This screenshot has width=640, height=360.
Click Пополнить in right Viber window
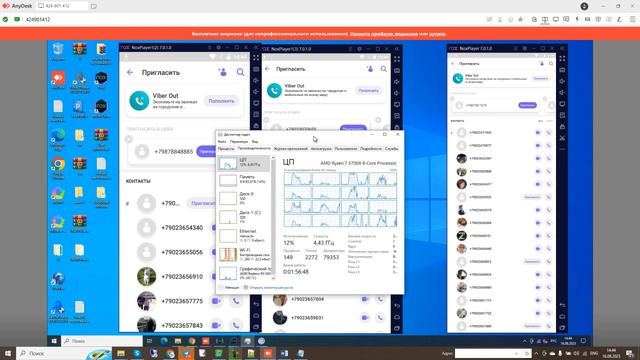pyautogui.click(x=541, y=78)
